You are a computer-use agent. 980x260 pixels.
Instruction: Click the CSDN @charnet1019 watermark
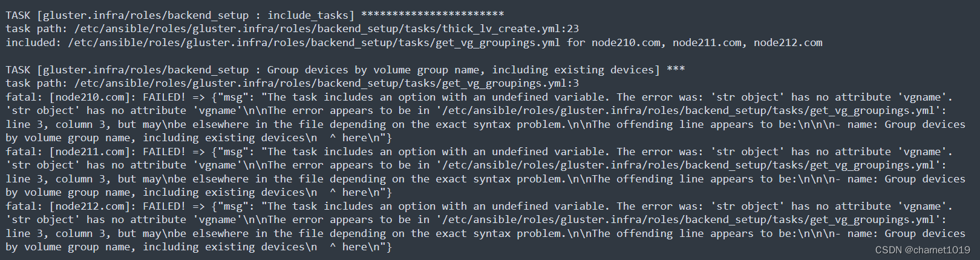coord(923,250)
